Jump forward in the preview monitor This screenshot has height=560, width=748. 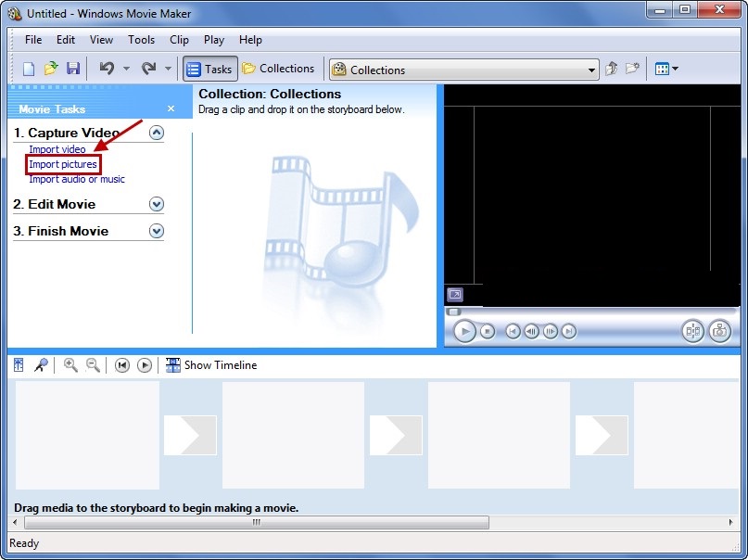point(568,331)
